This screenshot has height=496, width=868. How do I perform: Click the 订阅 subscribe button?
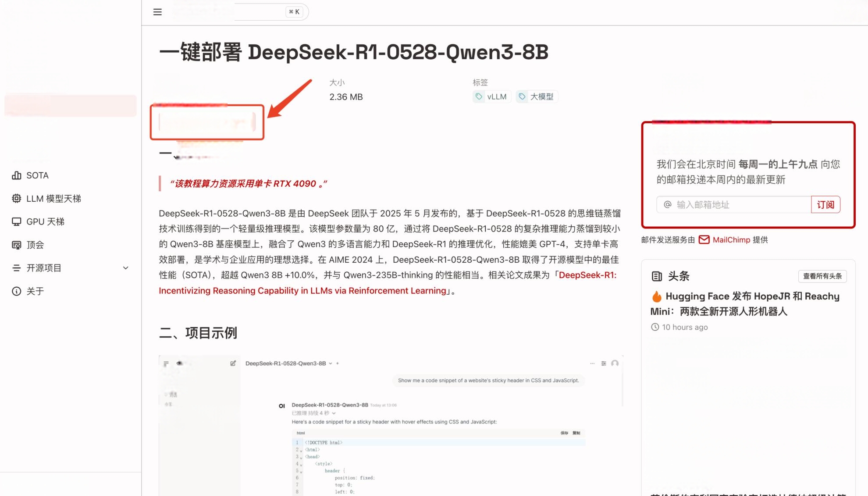tap(825, 205)
